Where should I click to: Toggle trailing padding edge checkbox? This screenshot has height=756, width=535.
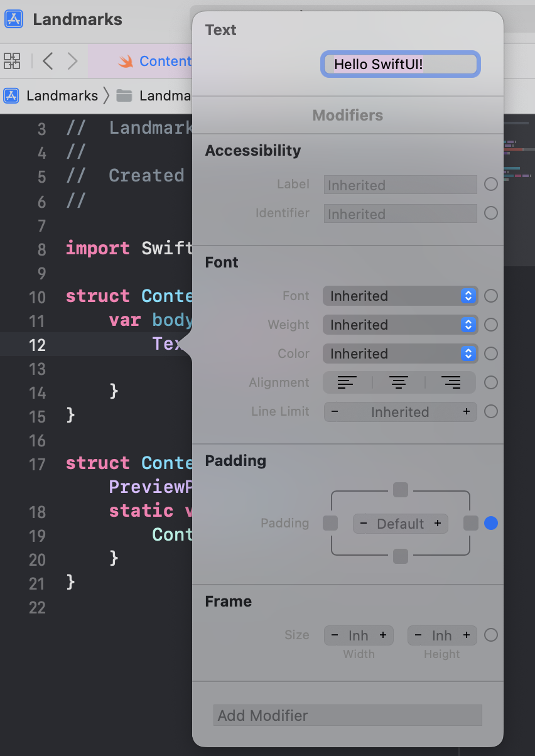pos(471,523)
